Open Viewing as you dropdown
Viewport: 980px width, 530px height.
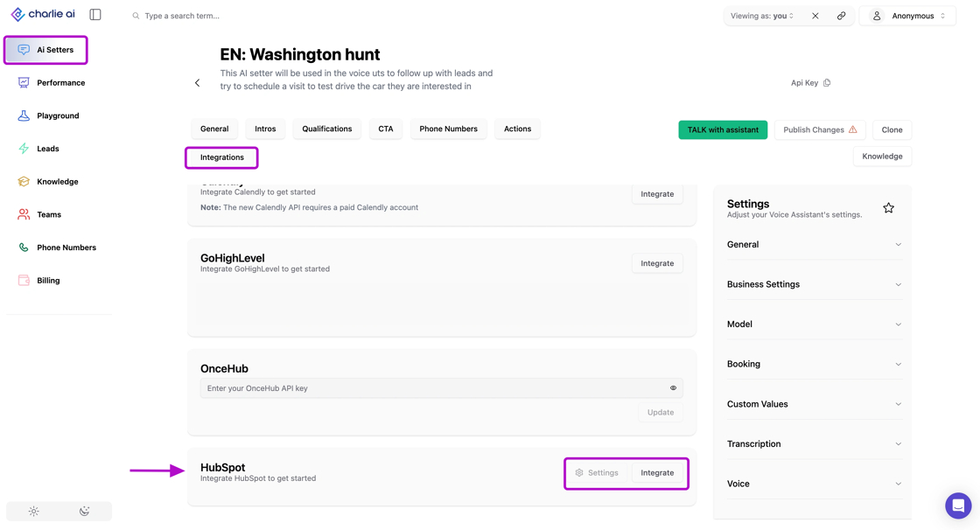(x=762, y=16)
